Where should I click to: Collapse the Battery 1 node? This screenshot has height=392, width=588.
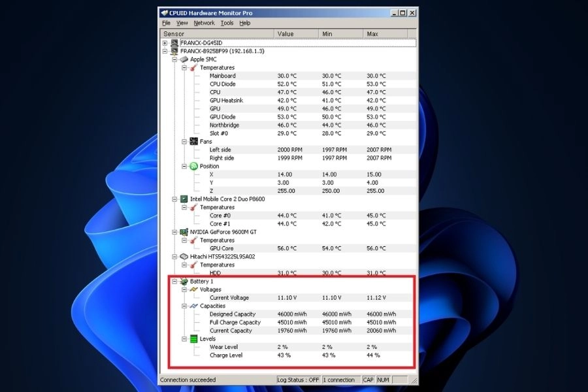tap(174, 282)
